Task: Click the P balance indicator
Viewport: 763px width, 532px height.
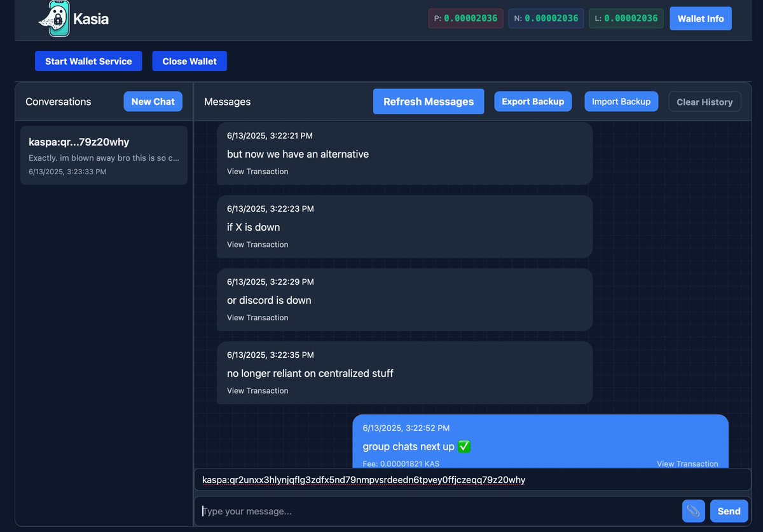Action: pos(465,18)
